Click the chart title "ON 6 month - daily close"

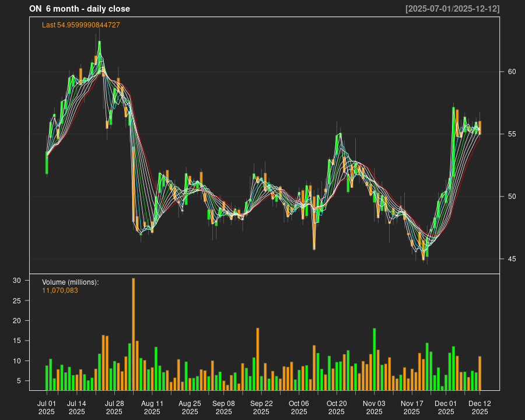click(79, 9)
